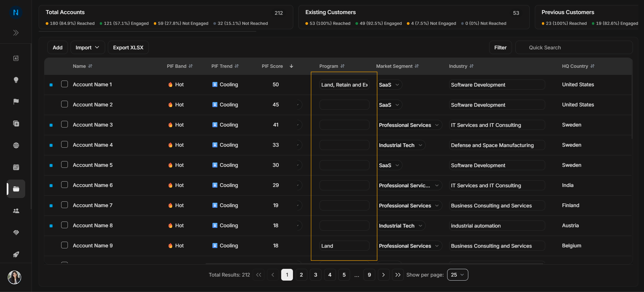The width and height of the screenshot is (644, 292).
Task: Open the Import dropdown
Action: (87, 48)
